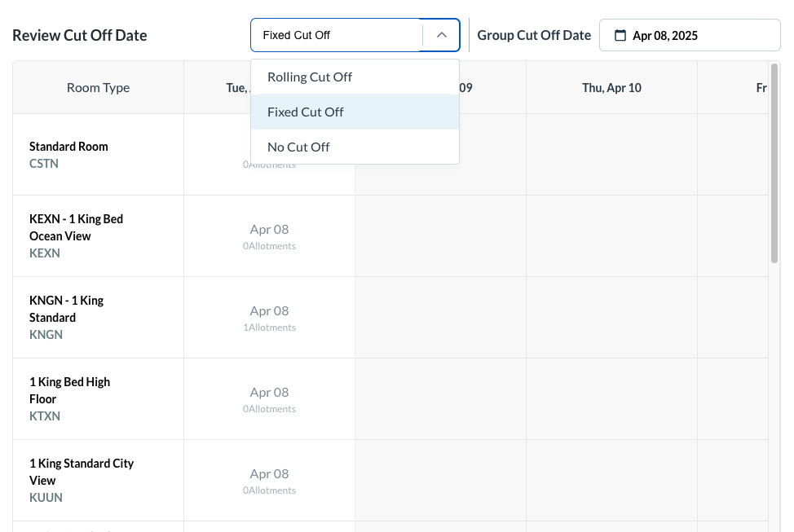
Task: Click the KEXN 1 King Bed Ocean View row
Action: (76, 235)
